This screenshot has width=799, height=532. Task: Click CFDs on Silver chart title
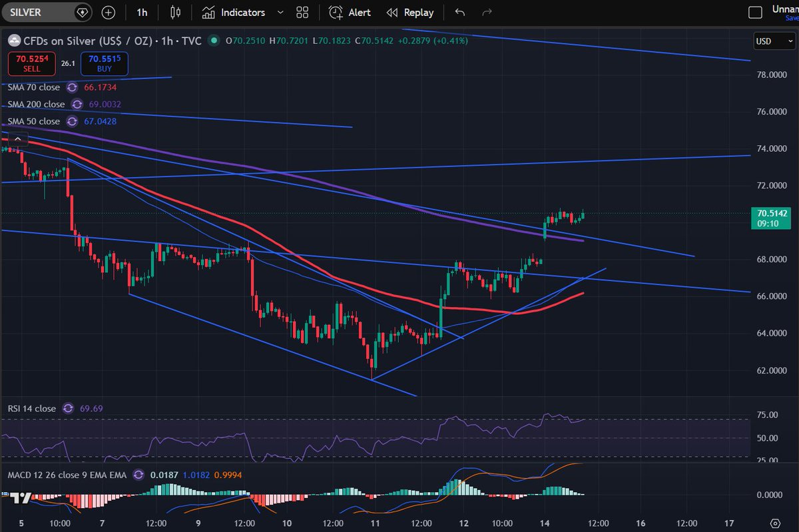(x=112, y=41)
